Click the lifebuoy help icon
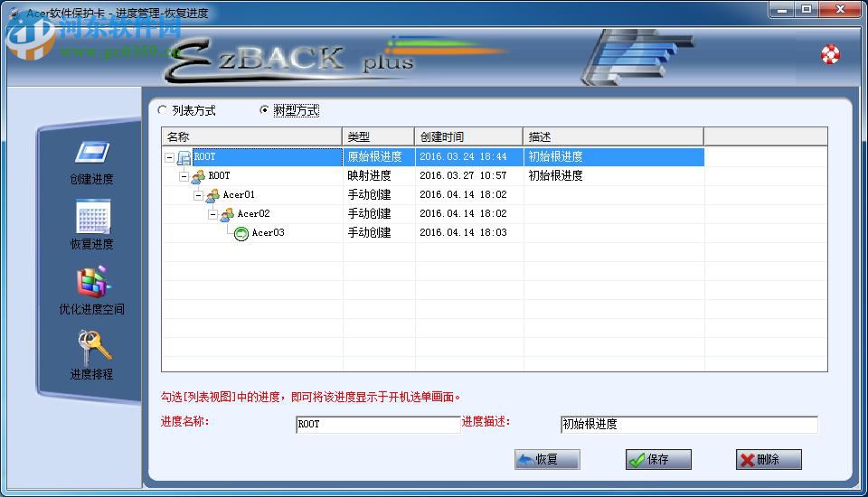Viewport: 868px width, 497px height. click(830, 54)
